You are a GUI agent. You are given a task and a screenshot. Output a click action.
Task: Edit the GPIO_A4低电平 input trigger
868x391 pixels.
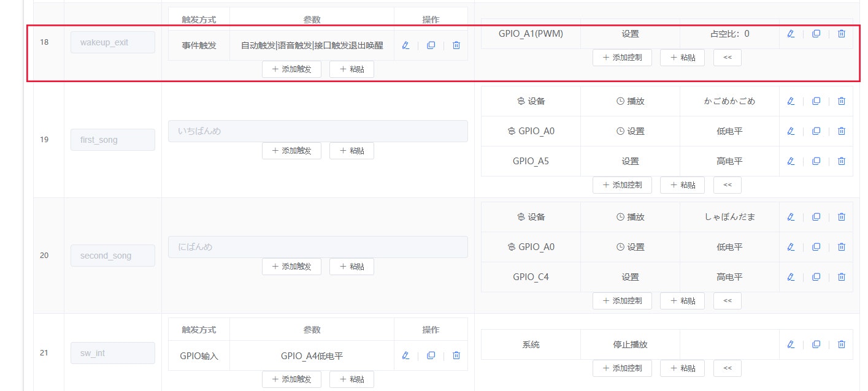pos(405,355)
